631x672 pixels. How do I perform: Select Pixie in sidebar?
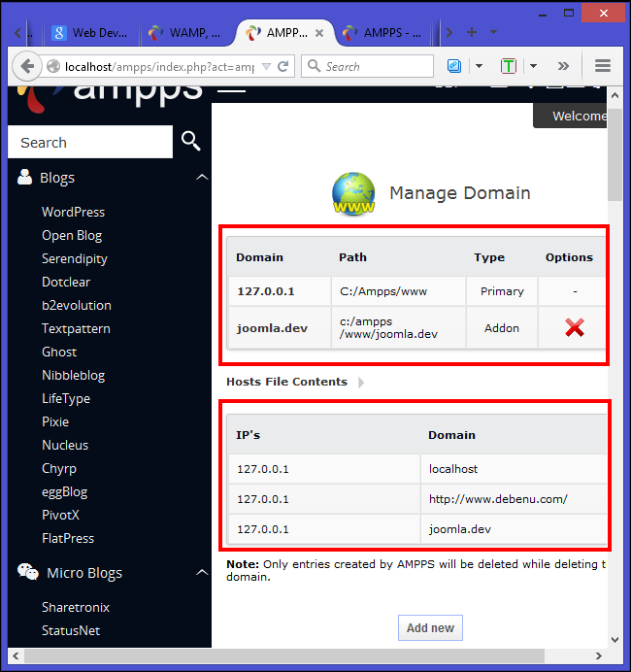click(x=55, y=421)
